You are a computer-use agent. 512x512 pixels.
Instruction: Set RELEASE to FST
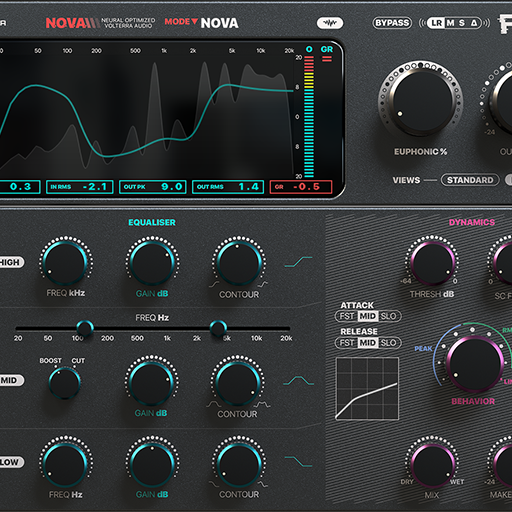point(347,343)
